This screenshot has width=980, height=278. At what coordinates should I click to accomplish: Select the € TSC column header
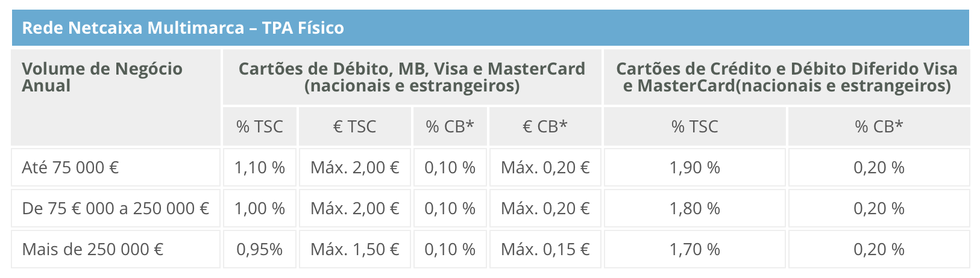coord(354,126)
